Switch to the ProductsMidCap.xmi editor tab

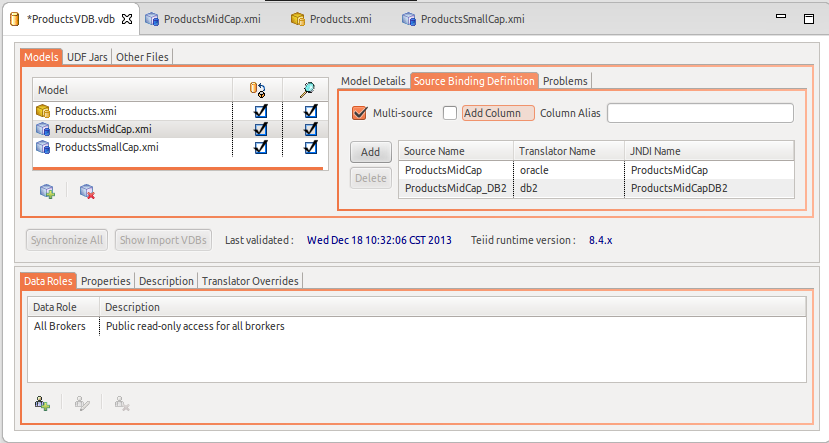coord(203,19)
